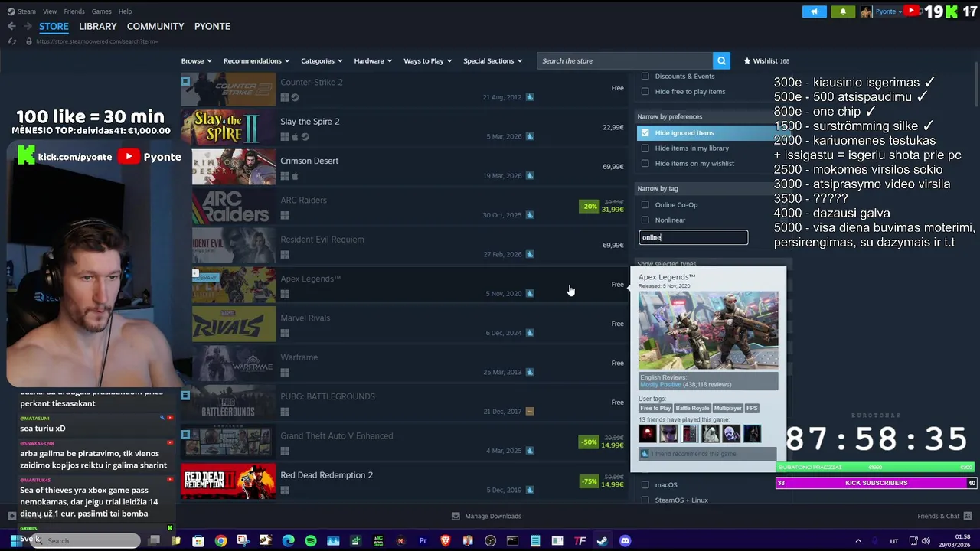Launch Google Chrome from taskbar
Viewport: 980px width, 551px height.
(x=220, y=541)
